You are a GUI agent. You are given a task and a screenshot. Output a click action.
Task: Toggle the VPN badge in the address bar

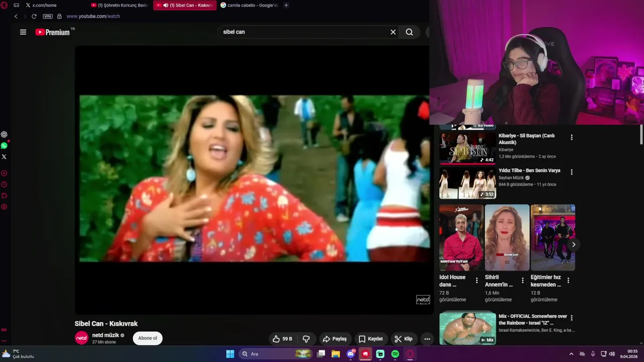(x=48, y=16)
